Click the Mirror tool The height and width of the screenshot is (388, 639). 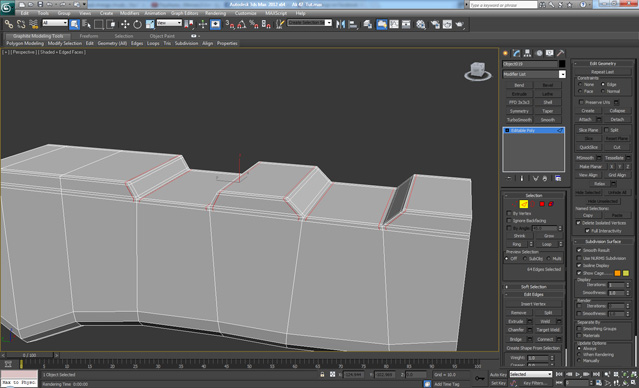click(341, 24)
